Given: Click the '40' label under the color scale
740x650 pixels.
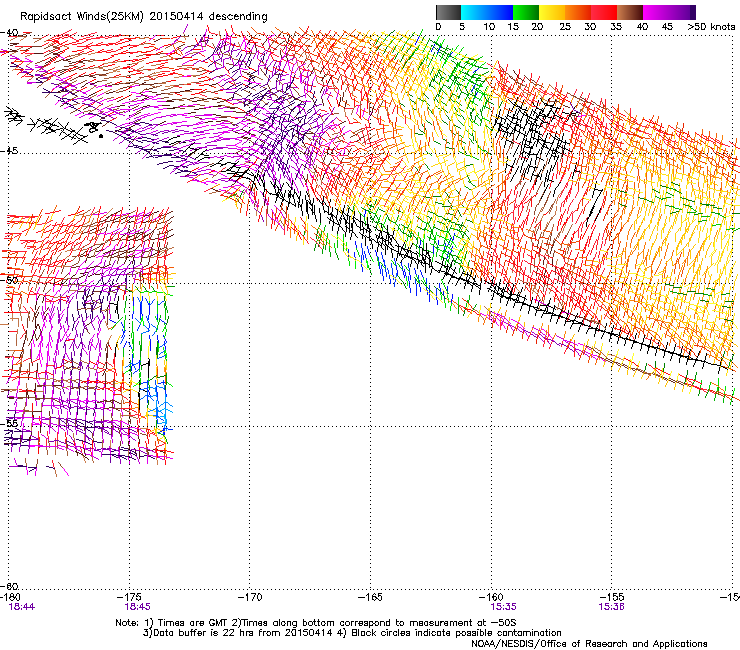Looking at the screenshot, I should point(642,27).
